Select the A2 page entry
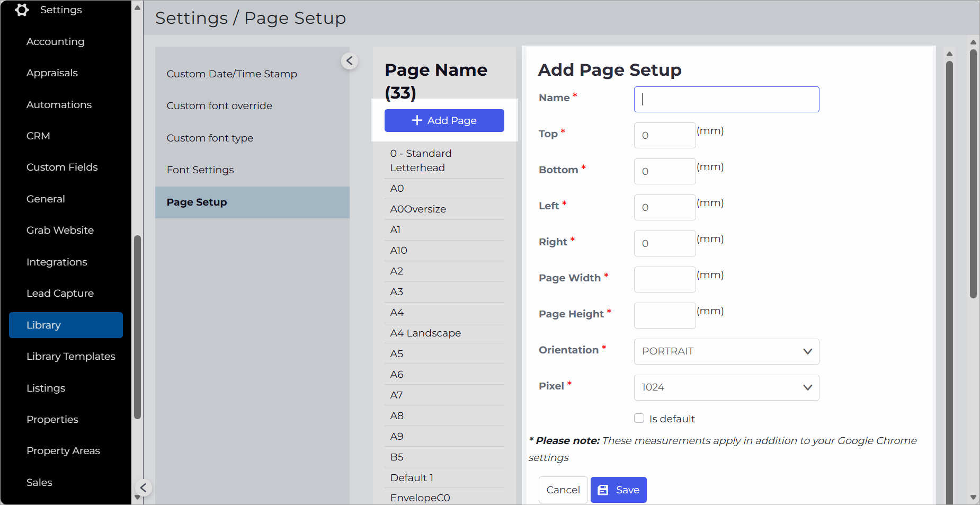This screenshot has height=505, width=980. (x=444, y=271)
